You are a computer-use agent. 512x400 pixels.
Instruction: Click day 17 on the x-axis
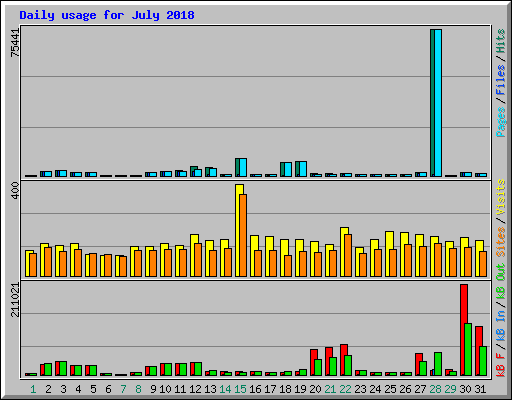[270, 389]
